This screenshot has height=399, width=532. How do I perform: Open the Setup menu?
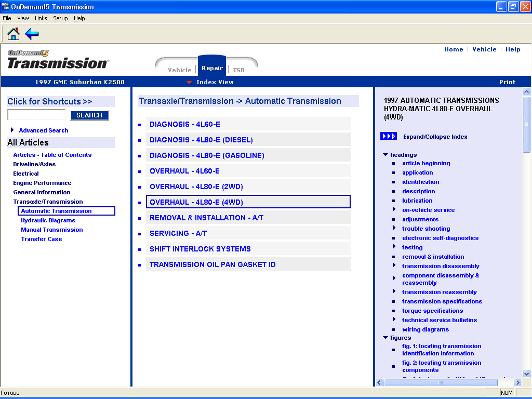[x=60, y=18]
